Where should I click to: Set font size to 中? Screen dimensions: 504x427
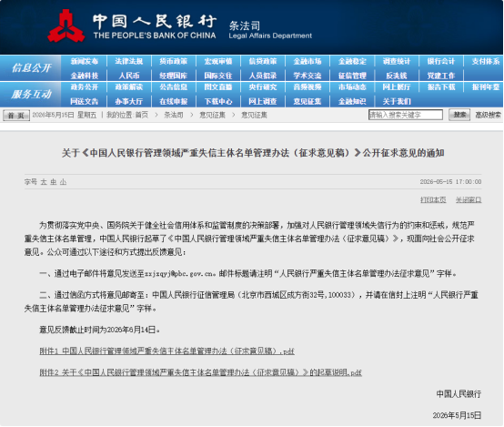[x=54, y=182]
